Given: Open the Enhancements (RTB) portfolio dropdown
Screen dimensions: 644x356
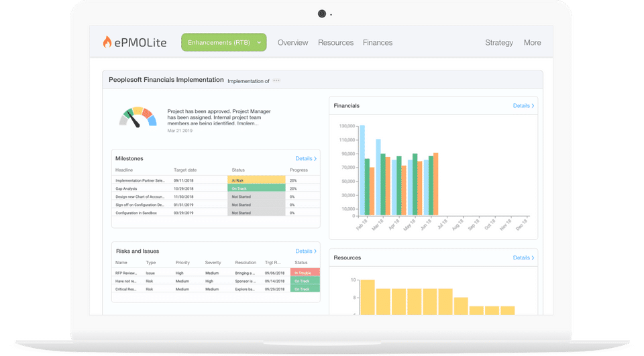Looking at the screenshot, I should coord(224,42).
